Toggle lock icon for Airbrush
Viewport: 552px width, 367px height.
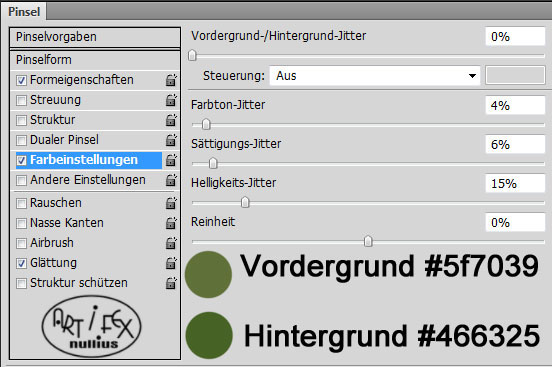pos(171,243)
